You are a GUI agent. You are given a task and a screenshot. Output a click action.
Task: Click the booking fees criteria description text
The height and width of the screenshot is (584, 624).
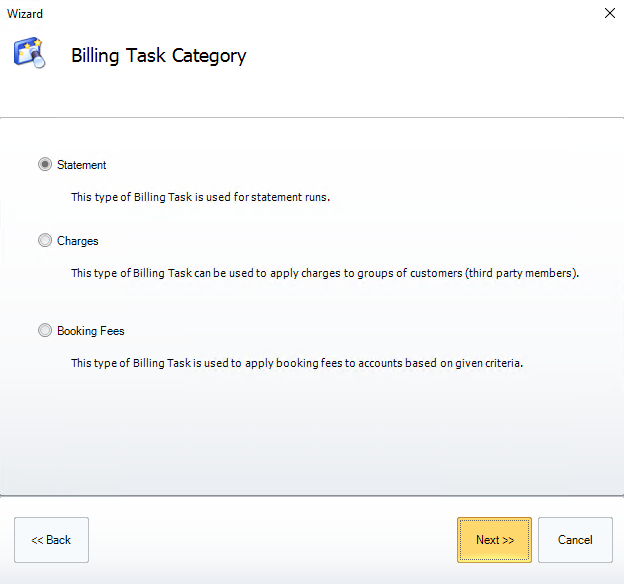tap(297, 363)
